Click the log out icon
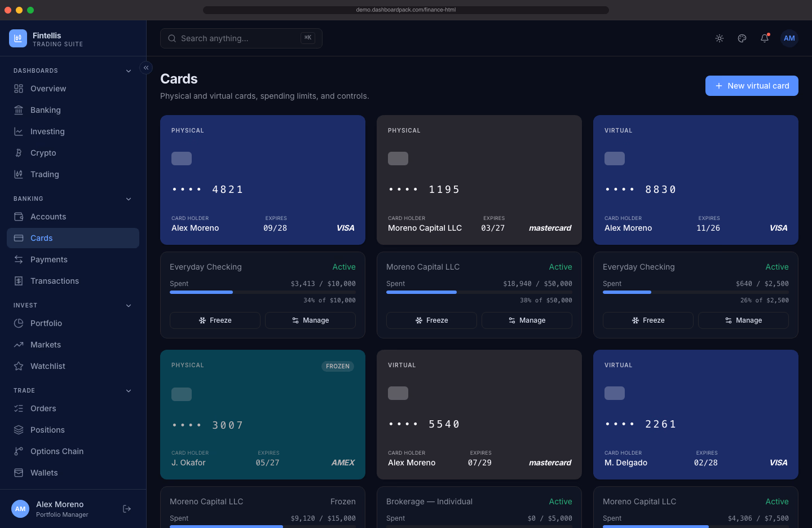This screenshot has height=528, width=812. pos(127,509)
